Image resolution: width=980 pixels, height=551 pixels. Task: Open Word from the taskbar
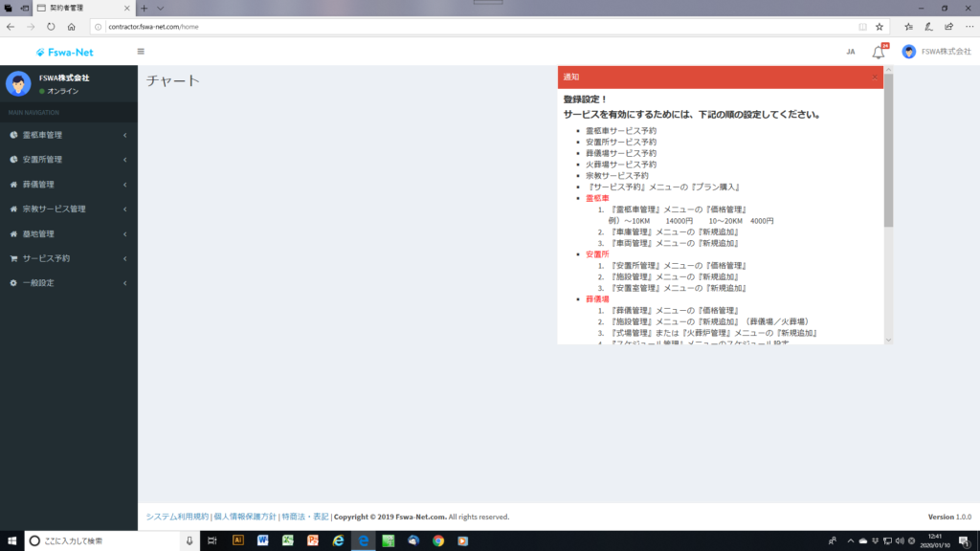click(262, 540)
